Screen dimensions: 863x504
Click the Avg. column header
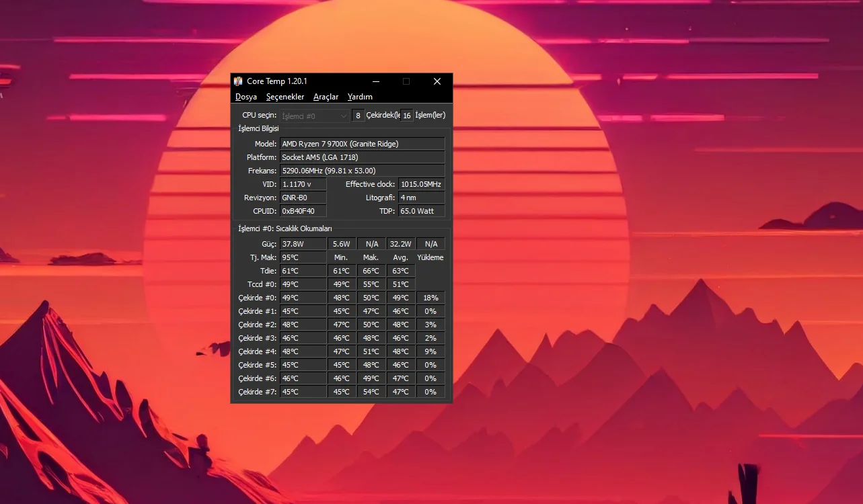[x=401, y=257]
